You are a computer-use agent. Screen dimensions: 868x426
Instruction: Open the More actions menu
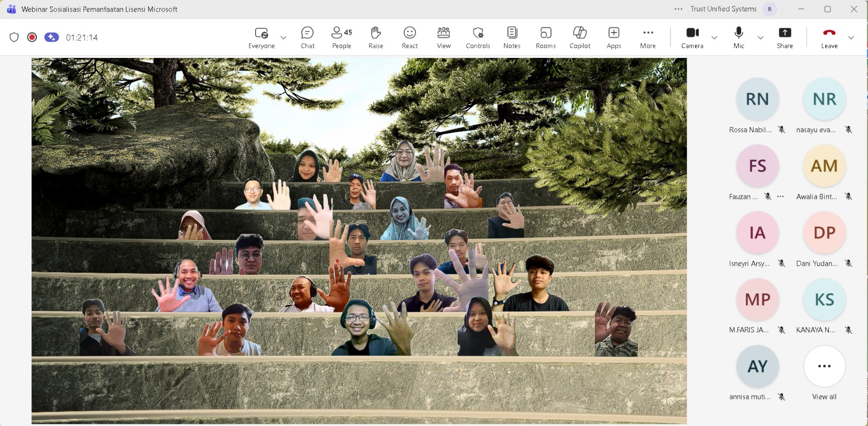[648, 37]
